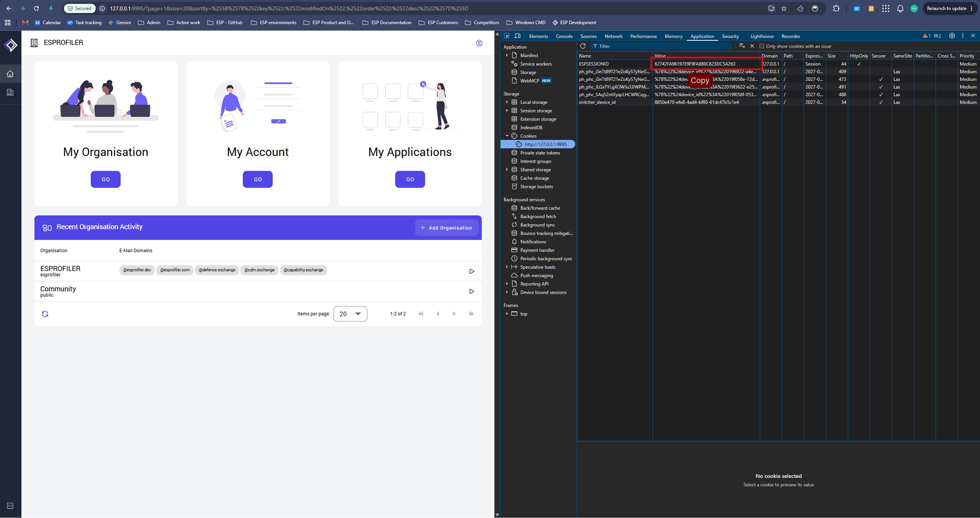Click the @cdm.exchange email domain chip
The width and height of the screenshot is (980, 518).
[x=260, y=270]
